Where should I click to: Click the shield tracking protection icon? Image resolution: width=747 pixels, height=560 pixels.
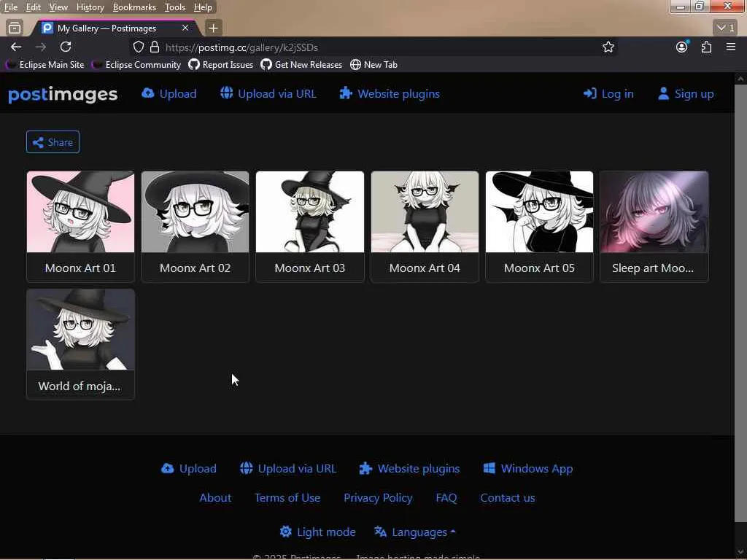pyautogui.click(x=138, y=47)
